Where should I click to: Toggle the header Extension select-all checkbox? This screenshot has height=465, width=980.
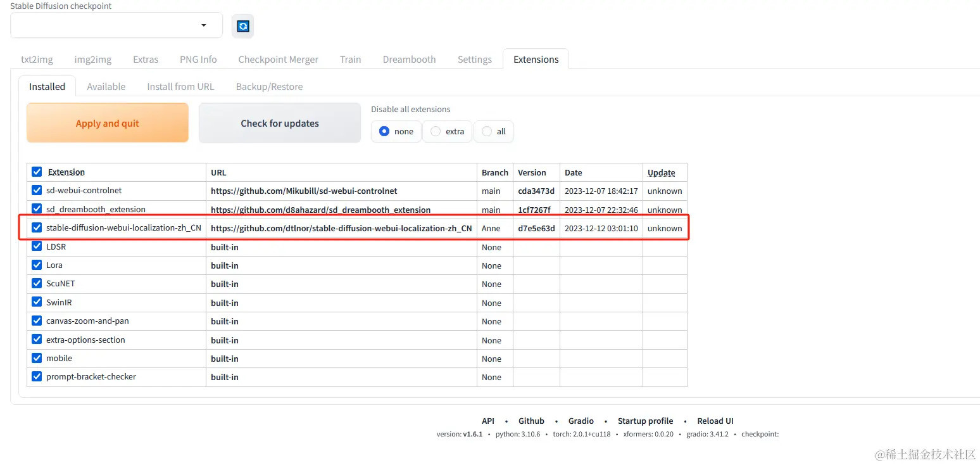coord(37,172)
